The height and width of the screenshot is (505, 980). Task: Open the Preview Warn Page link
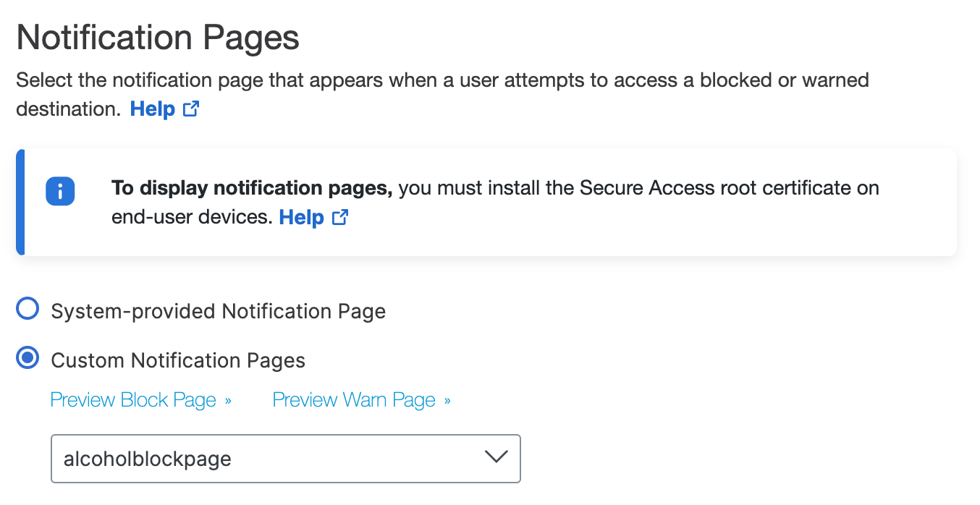point(354,400)
